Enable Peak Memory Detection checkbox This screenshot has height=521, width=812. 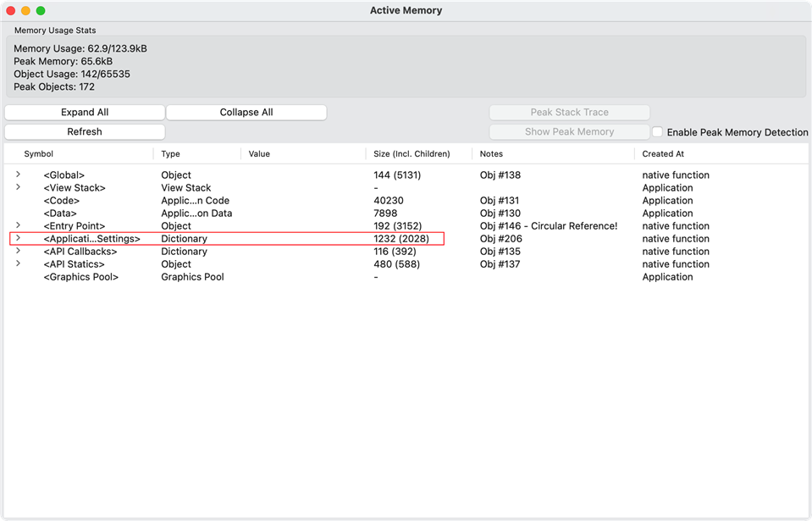point(657,132)
